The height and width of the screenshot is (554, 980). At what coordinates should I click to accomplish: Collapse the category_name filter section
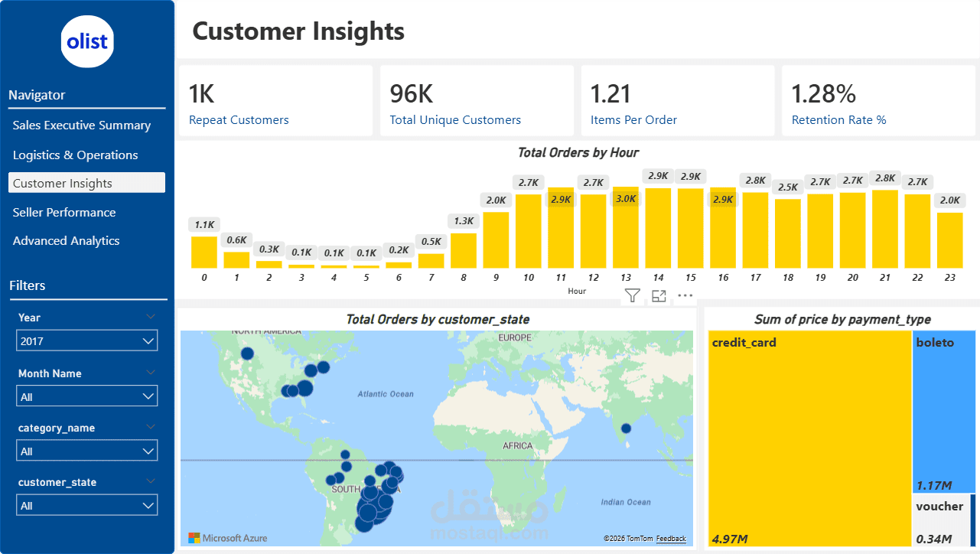click(x=151, y=426)
